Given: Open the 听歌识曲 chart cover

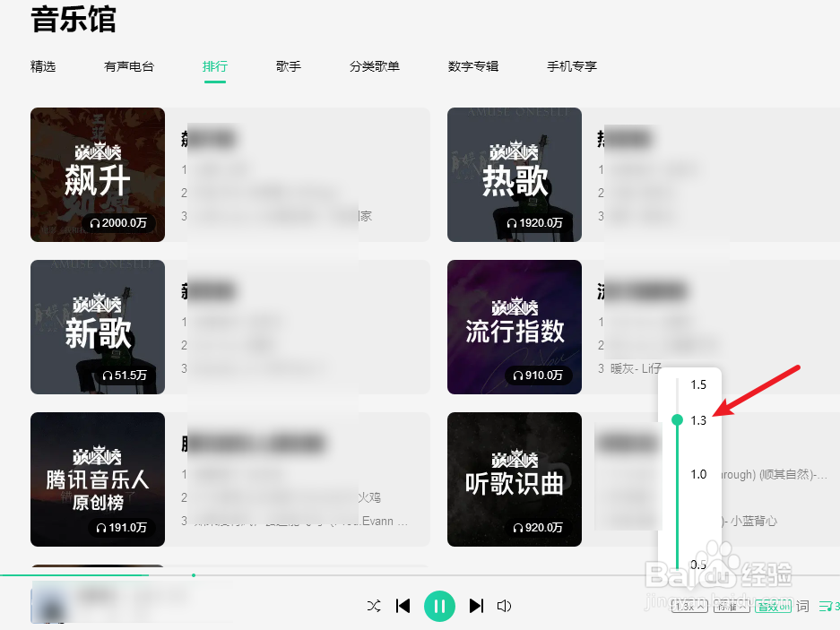Looking at the screenshot, I should [515, 479].
